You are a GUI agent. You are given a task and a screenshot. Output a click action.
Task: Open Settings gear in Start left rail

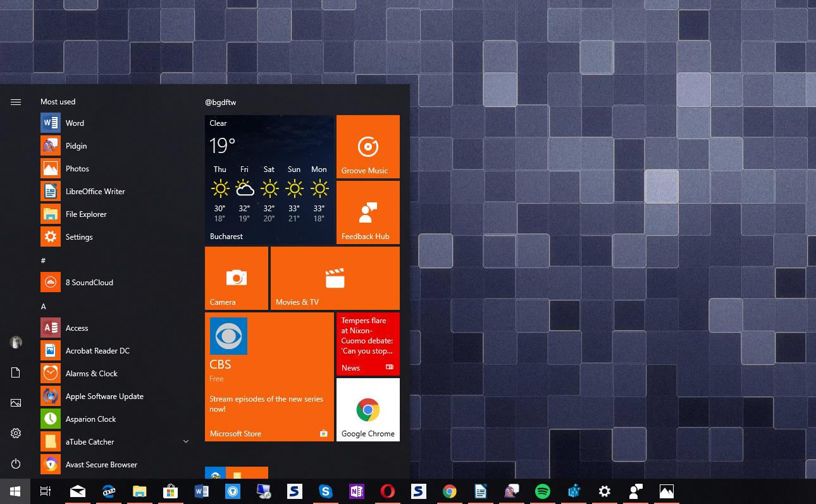[x=16, y=433]
